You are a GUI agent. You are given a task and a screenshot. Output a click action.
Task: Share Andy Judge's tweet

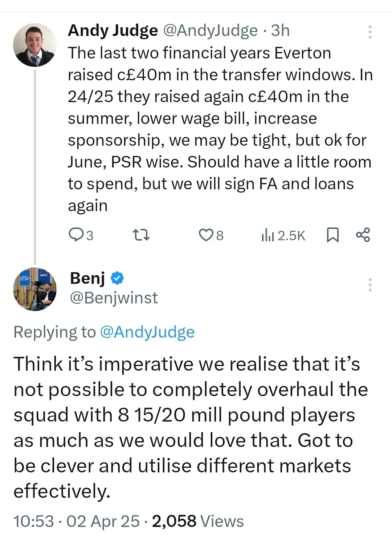(363, 235)
